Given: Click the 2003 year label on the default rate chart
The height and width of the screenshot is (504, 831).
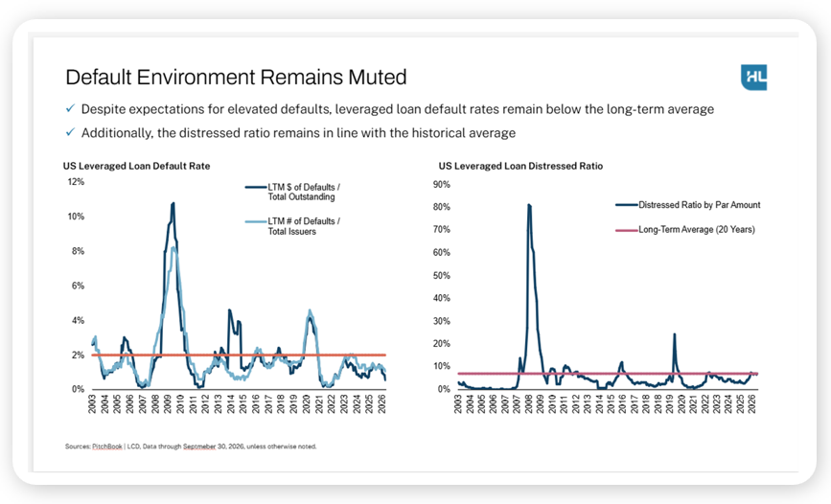Looking at the screenshot, I should 92,403.
